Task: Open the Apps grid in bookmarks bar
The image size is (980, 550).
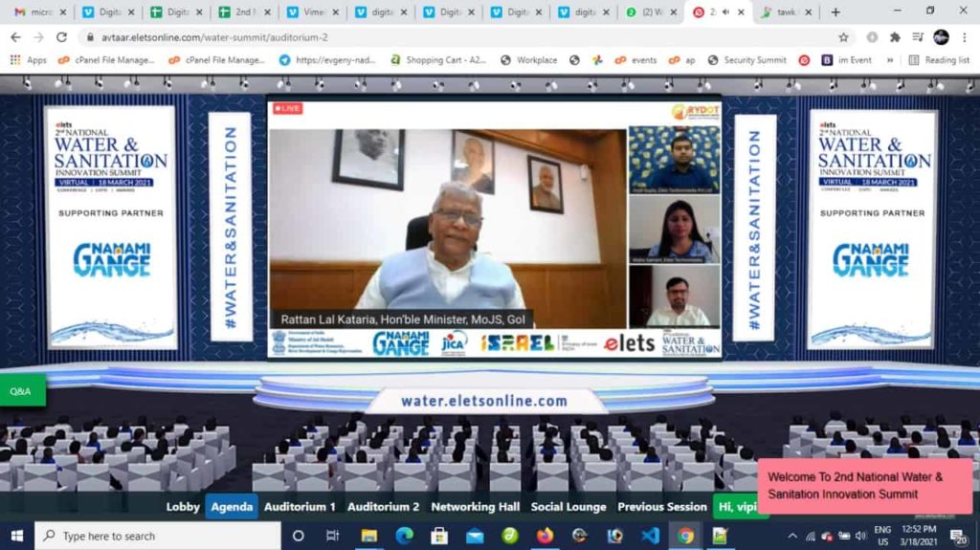Action: tap(28, 60)
